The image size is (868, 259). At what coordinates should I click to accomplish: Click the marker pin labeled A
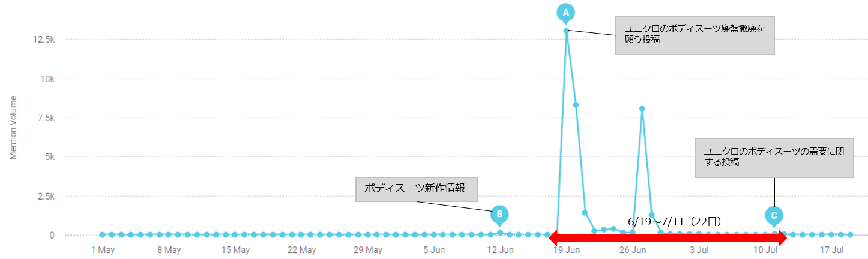tap(565, 12)
